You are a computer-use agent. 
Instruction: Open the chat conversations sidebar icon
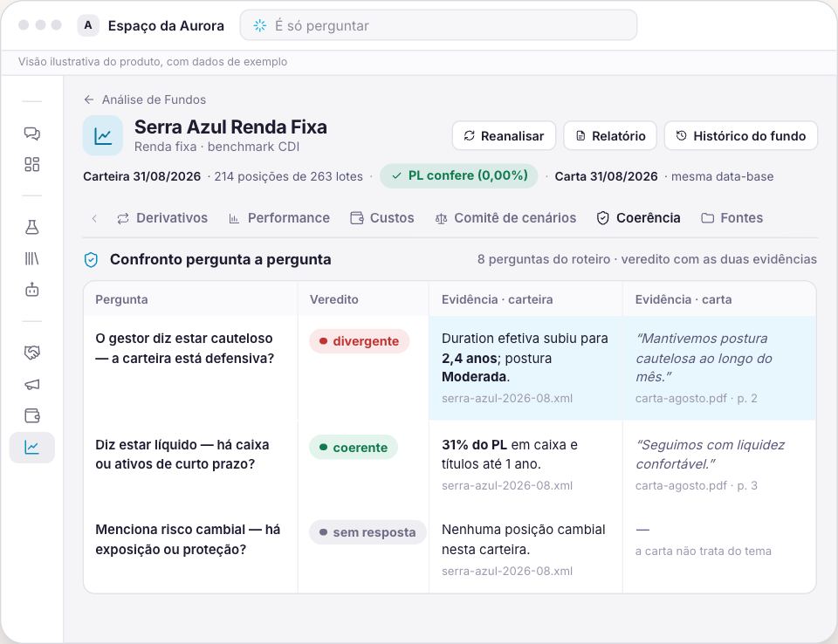(x=32, y=133)
